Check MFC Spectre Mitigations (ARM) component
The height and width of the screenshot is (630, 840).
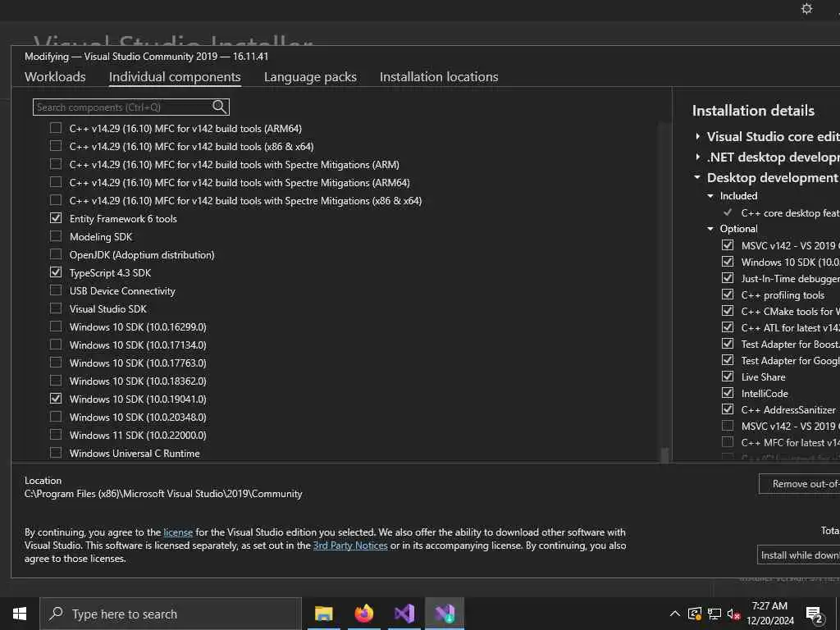tap(56, 164)
